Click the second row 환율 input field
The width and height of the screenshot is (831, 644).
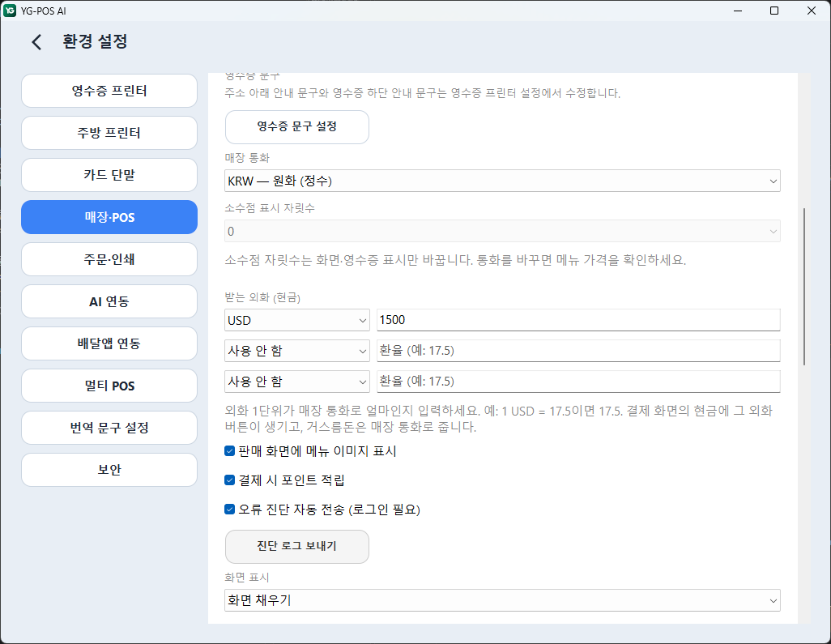tap(578, 351)
